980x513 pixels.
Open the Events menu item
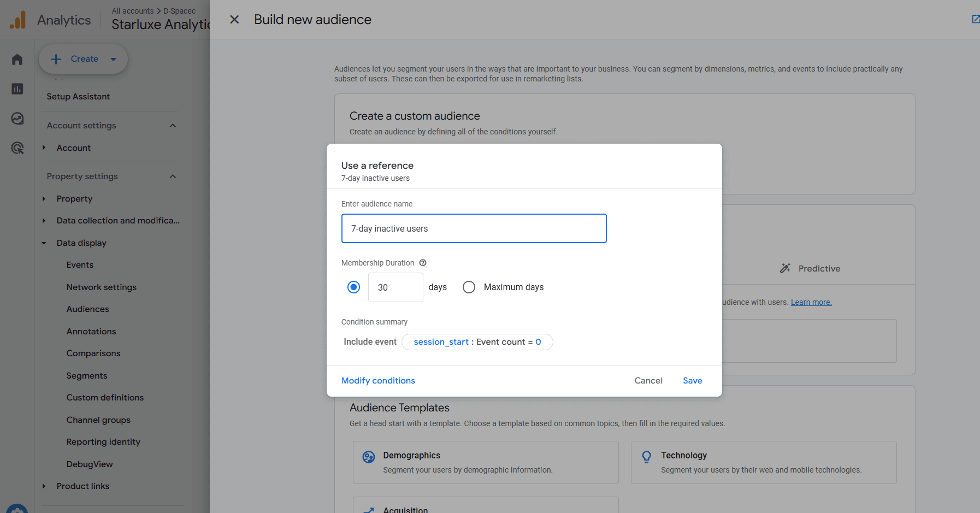click(x=80, y=265)
